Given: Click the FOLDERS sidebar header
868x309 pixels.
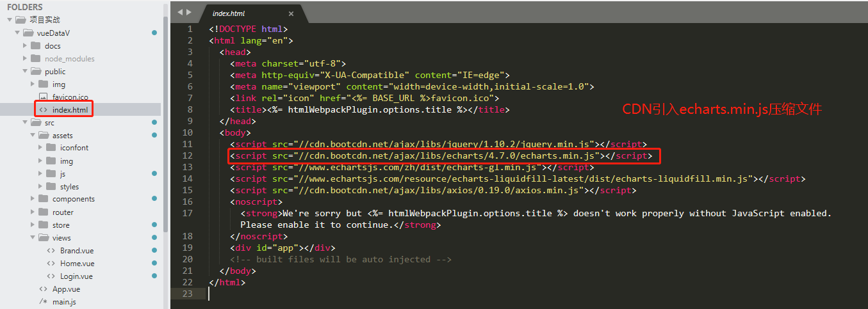Looking at the screenshot, I should tap(25, 7).
